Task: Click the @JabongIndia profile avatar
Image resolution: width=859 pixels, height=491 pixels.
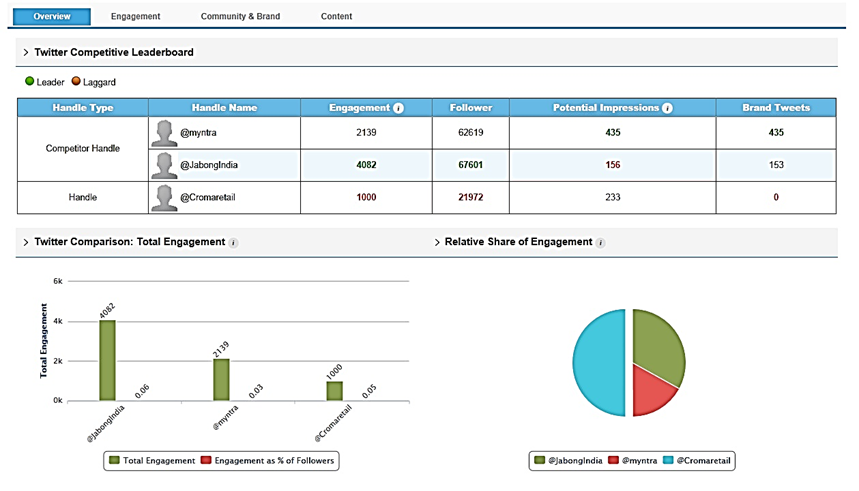Action: (164, 165)
